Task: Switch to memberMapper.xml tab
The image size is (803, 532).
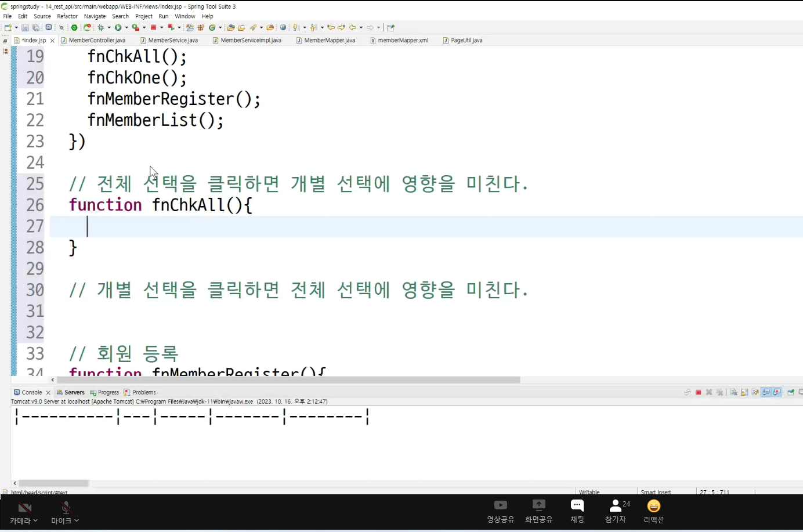Action: tap(399, 40)
